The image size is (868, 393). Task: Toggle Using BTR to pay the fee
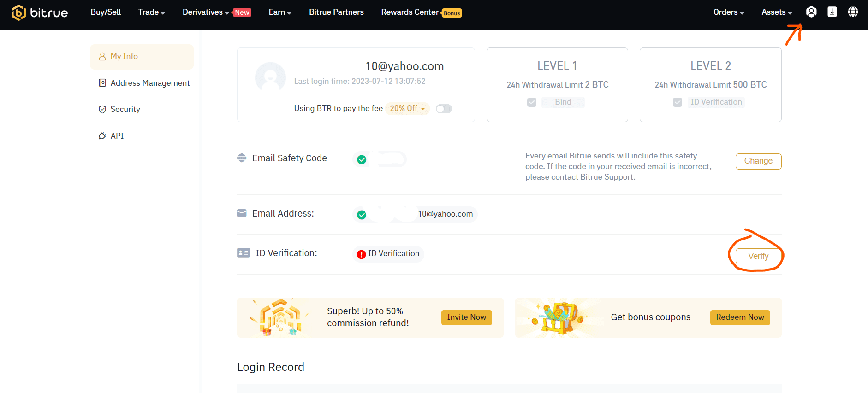coord(444,109)
